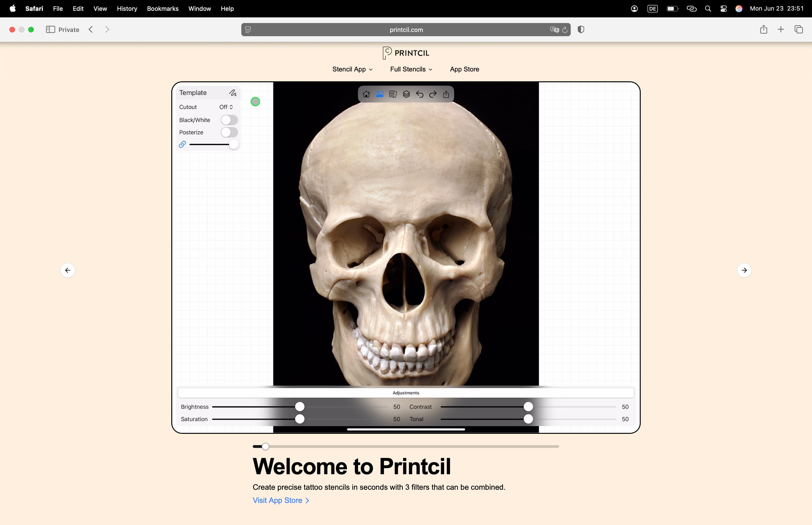This screenshot has width=812, height=525.
Task: Click the green circle indicator next to the Template panel
Action: [255, 102]
